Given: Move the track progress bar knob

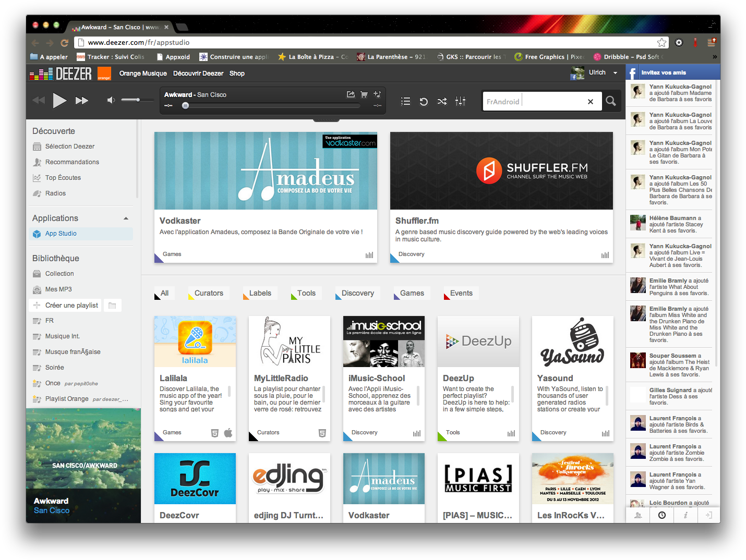Looking at the screenshot, I should tap(185, 105).
